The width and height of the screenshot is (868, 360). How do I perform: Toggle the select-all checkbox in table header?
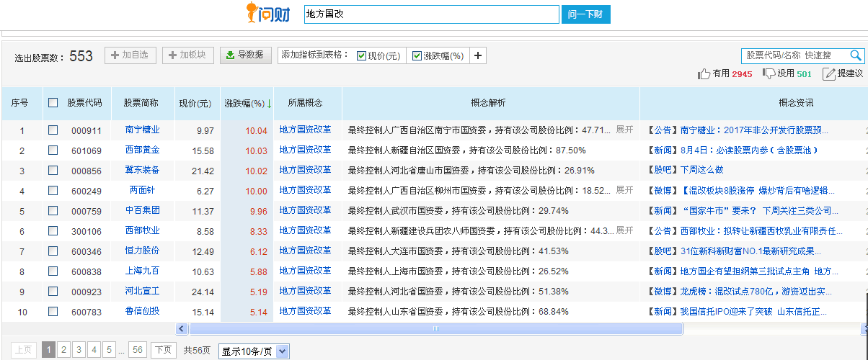pyautogui.click(x=53, y=103)
